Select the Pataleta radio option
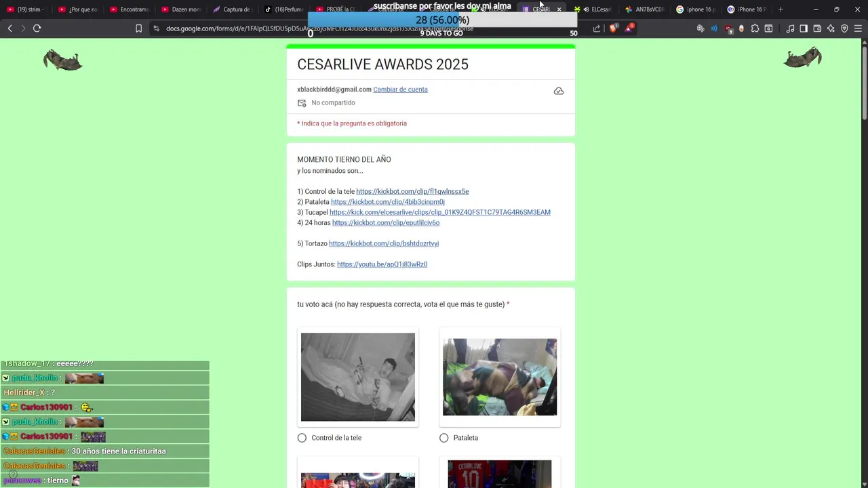This screenshot has height=488, width=868. click(x=443, y=438)
